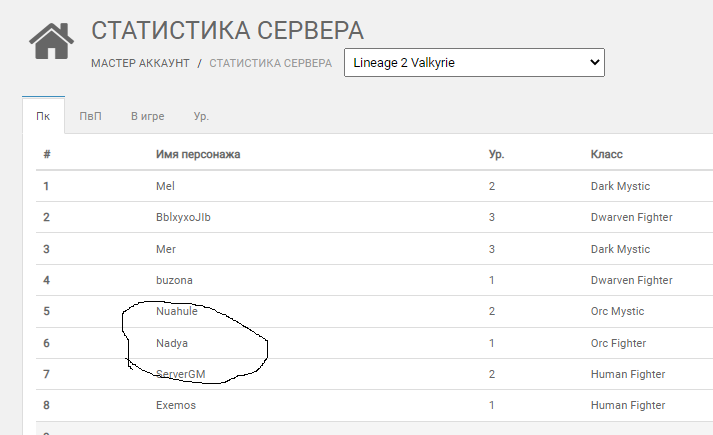Click the СТАТИСТИКА СЕРВЕРА breadcrumb
The width and height of the screenshot is (713, 435).
pos(270,63)
